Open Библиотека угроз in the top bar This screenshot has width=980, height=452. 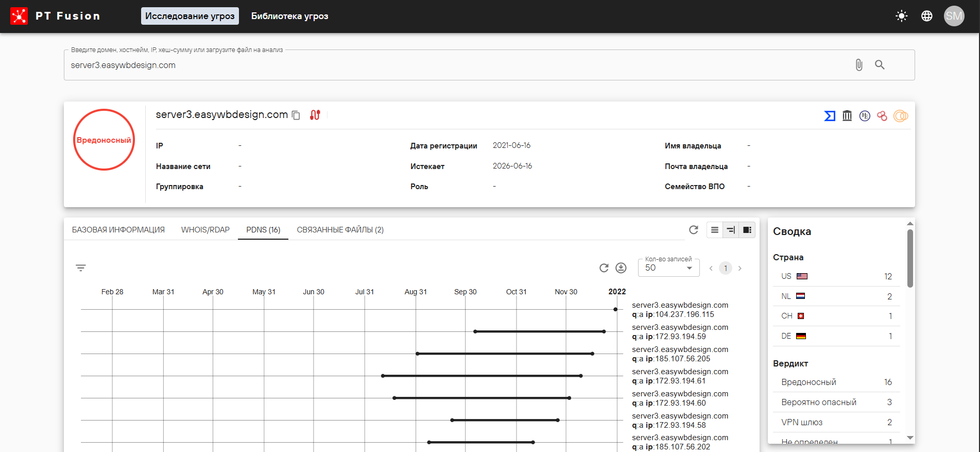tap(289, 16)
